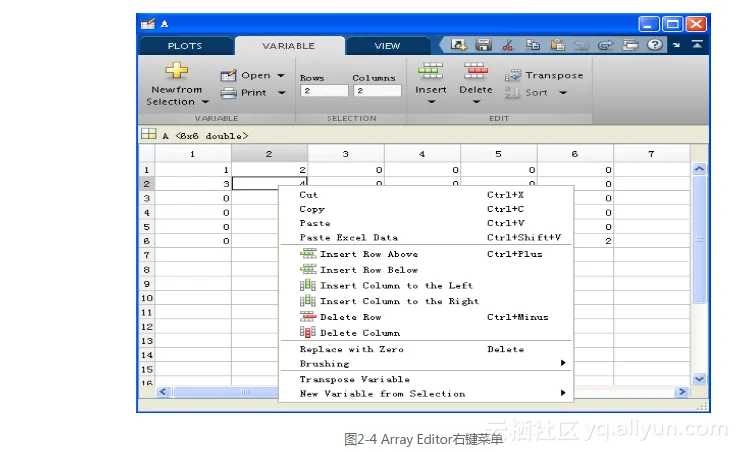The image size is (739, 452).
Task: Collapse the toolstrip with the up-arrow icon
Action: click(x=697, y=44)
